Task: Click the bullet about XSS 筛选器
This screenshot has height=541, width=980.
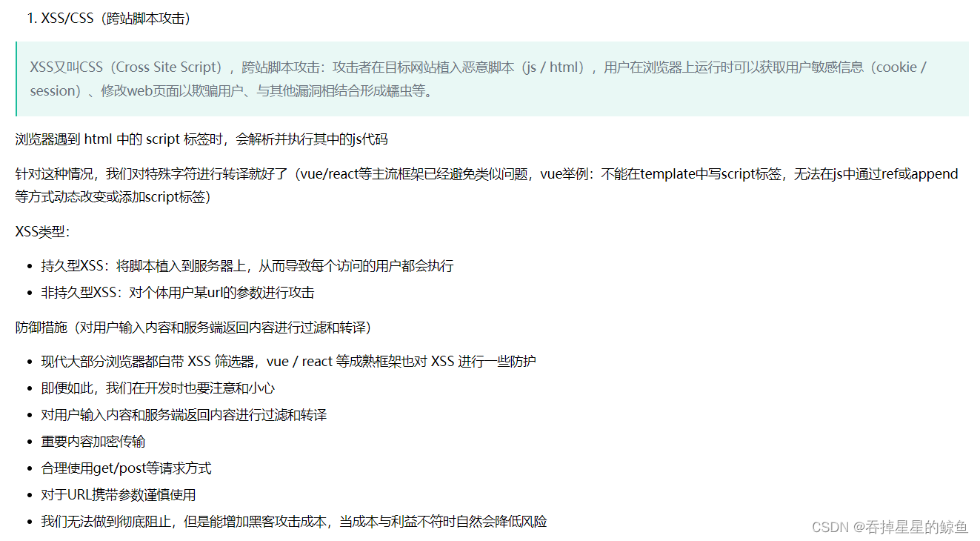Action: 288,361
